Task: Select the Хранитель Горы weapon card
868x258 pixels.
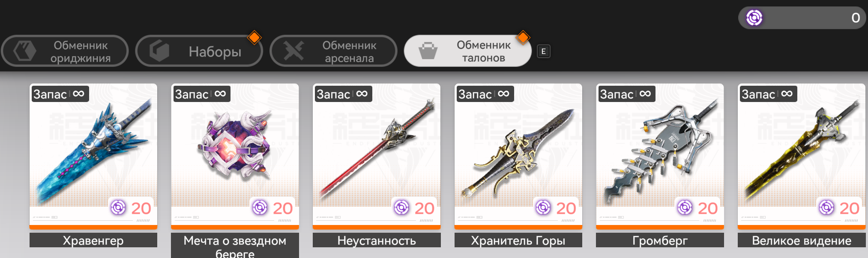Action: [518, 156]
